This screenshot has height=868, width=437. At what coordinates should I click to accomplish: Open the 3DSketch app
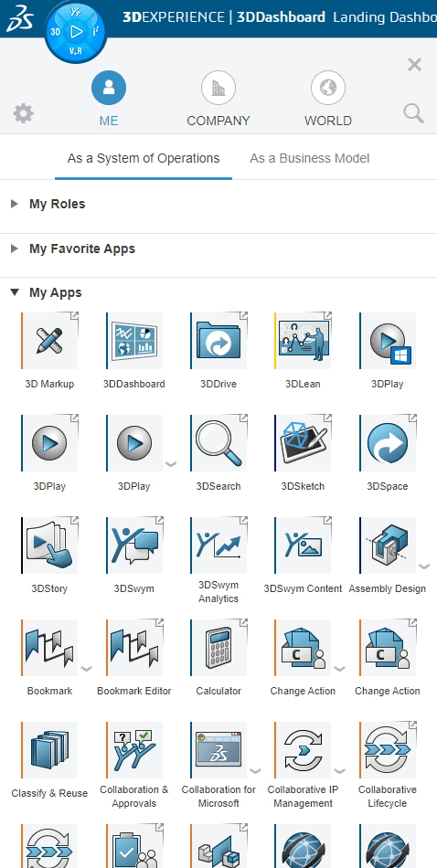(303, 443)
